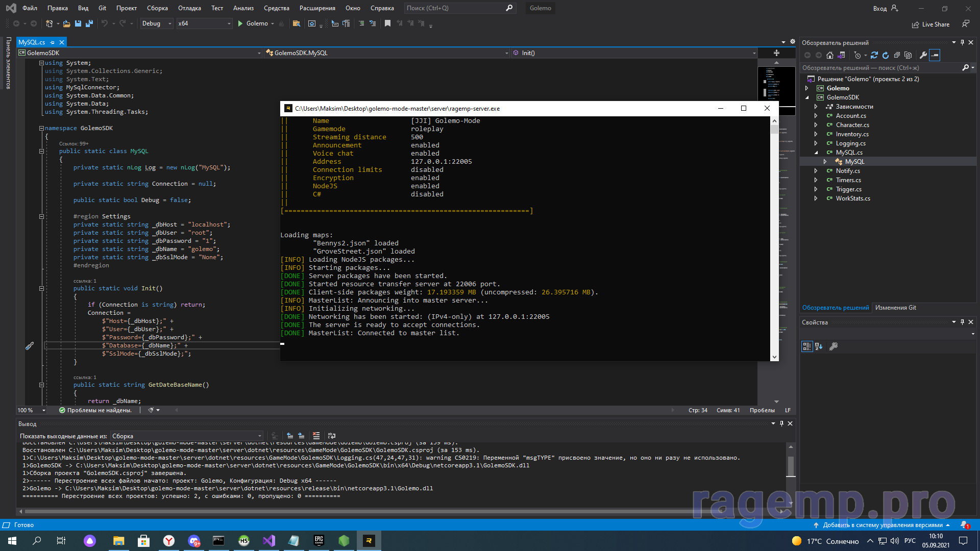
Task: Click Collapse All icon in Solution Explorer
Action: (897, 55)
